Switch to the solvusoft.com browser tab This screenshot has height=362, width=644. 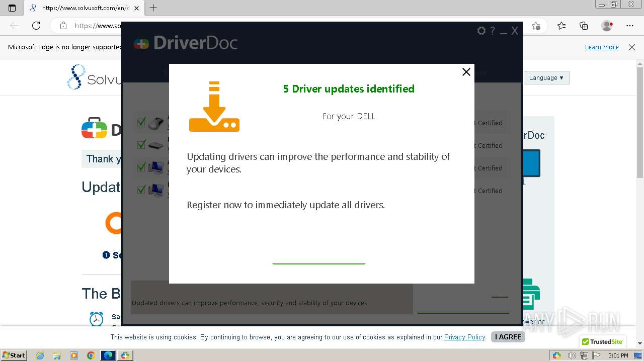(83, 8)
